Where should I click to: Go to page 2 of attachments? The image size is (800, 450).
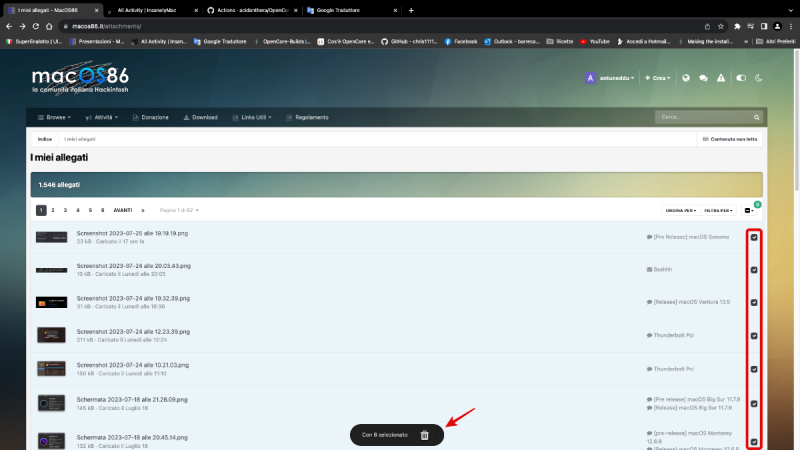pos(53,210)
